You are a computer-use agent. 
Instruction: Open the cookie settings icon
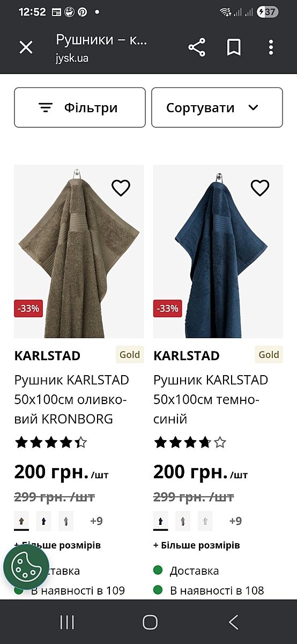tap(26, 567)
